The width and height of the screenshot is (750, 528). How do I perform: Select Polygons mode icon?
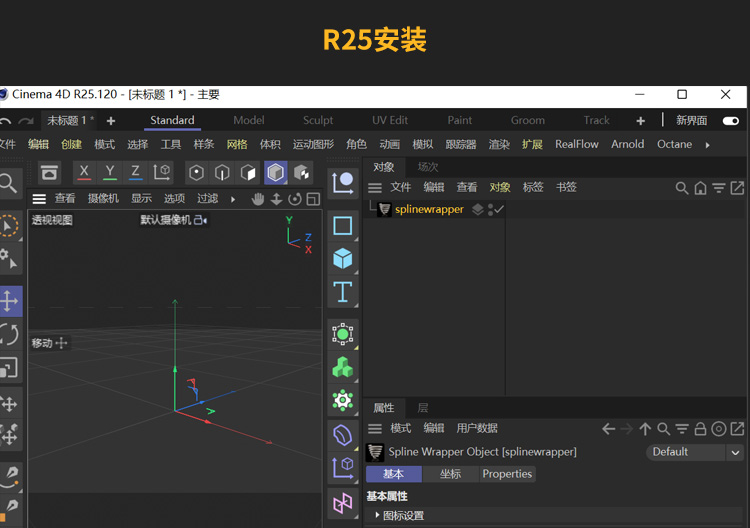coord(248,173)
